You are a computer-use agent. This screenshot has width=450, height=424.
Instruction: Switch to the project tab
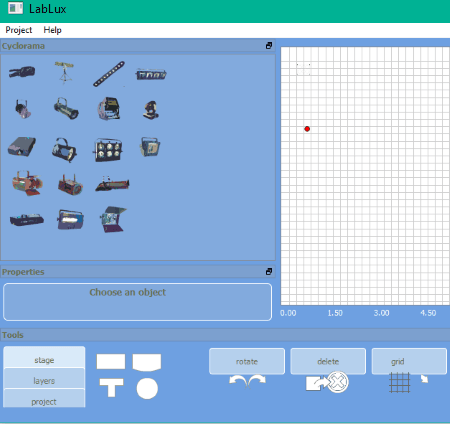tap(44, 398)
